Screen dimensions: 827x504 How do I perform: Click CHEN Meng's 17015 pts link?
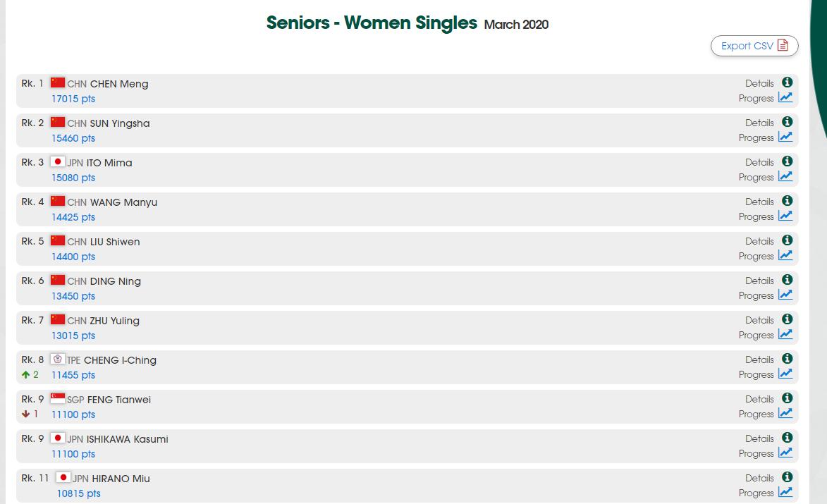coord(73,99)
